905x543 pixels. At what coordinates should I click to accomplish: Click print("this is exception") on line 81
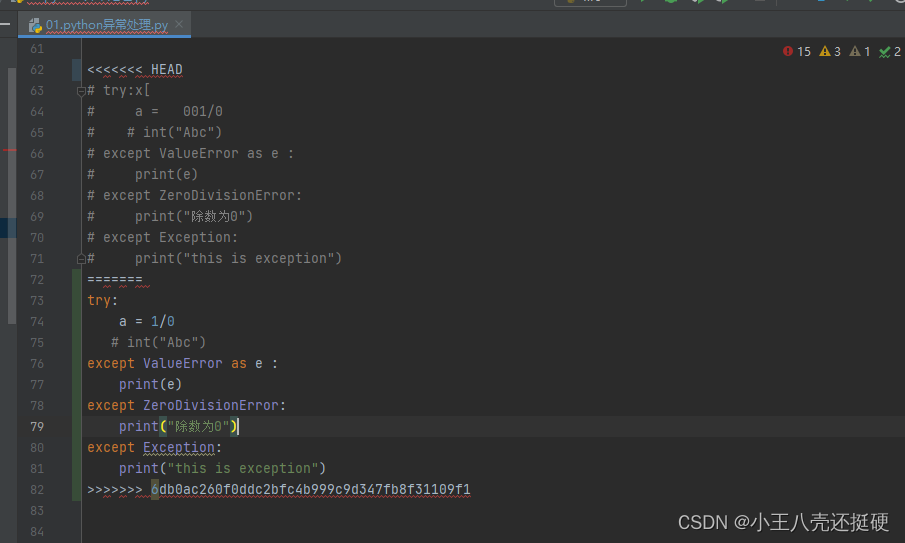[222, 468]
